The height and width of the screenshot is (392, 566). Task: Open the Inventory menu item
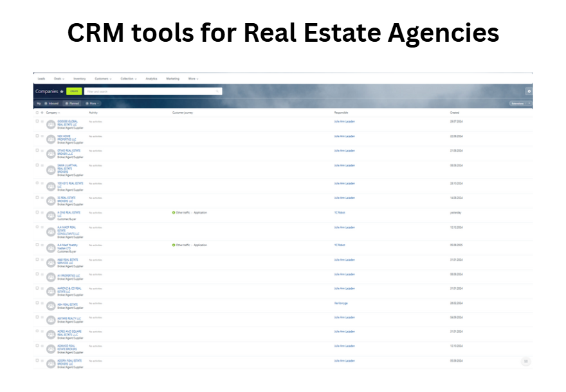[x=79, y=78]
